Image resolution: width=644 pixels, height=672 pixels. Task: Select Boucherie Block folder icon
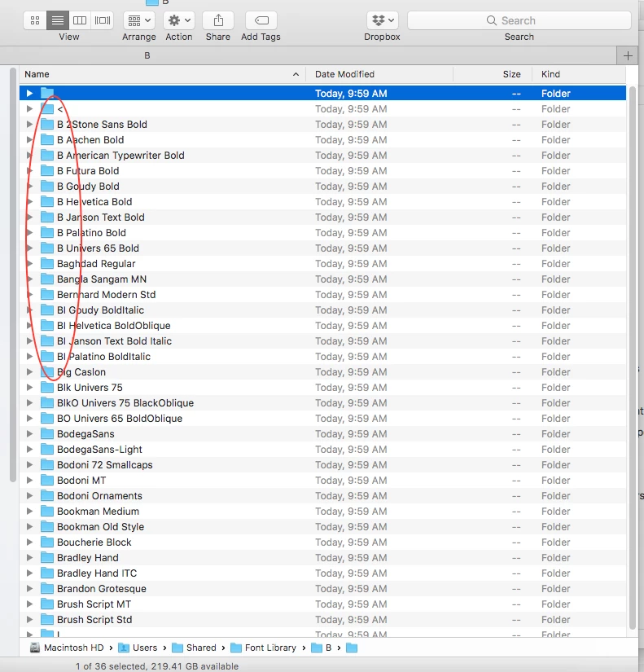[47, 542]
